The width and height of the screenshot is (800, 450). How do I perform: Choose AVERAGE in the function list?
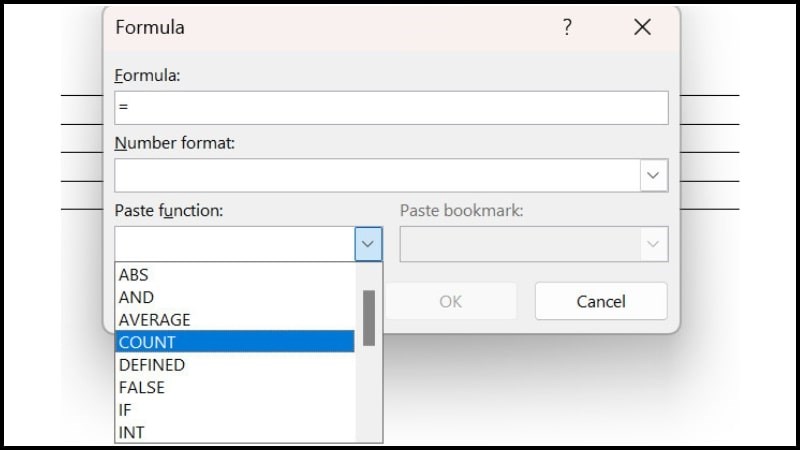pyautogui.click(x=154, y=320)
